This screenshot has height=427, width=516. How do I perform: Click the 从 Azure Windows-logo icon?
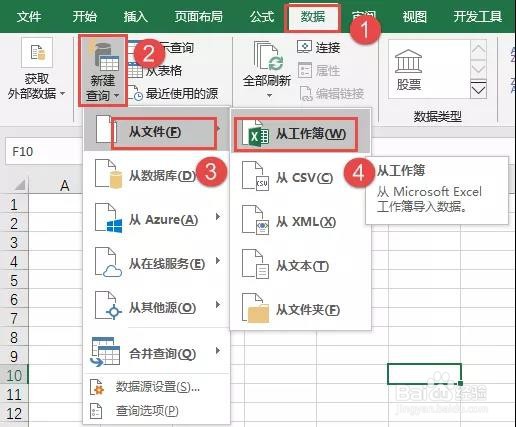pyautogui.click(x=108, y=218)
